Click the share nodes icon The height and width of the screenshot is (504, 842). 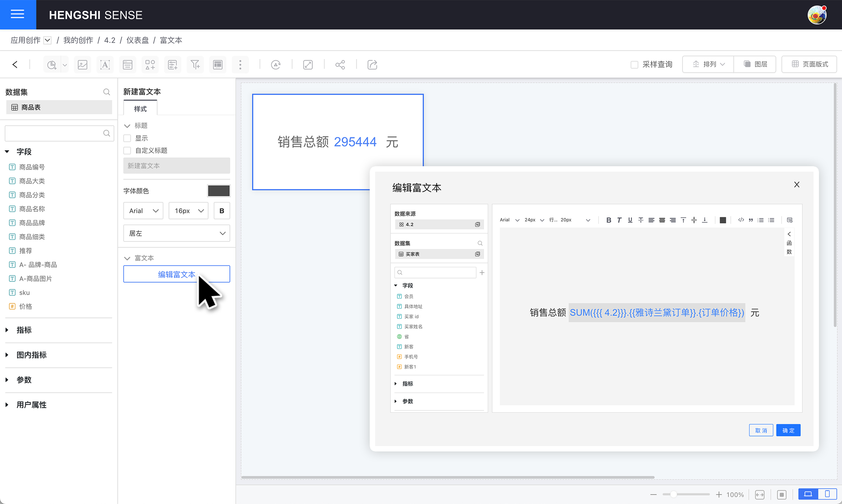[340, 65]
